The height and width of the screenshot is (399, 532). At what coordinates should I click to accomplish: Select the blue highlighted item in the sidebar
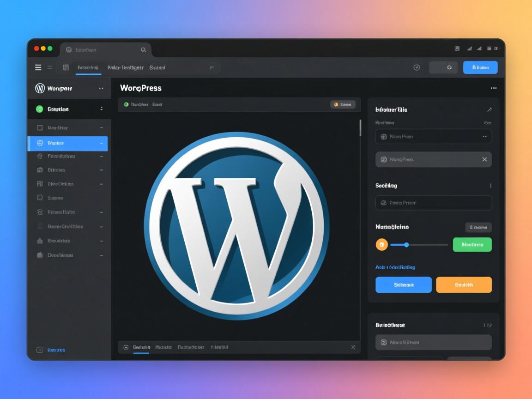(x=68, y=144)
